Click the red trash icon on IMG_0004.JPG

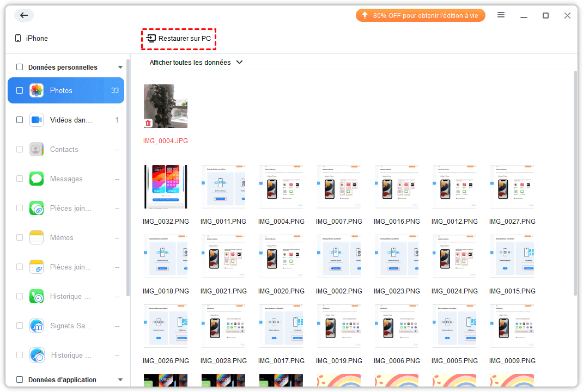148,123
